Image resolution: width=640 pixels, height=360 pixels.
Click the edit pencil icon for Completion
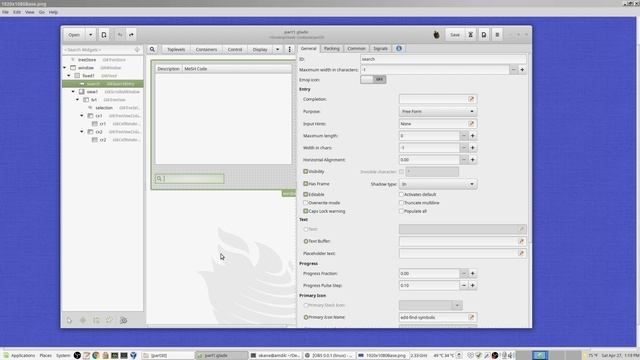pyautogui.click(x=471, y=99)
